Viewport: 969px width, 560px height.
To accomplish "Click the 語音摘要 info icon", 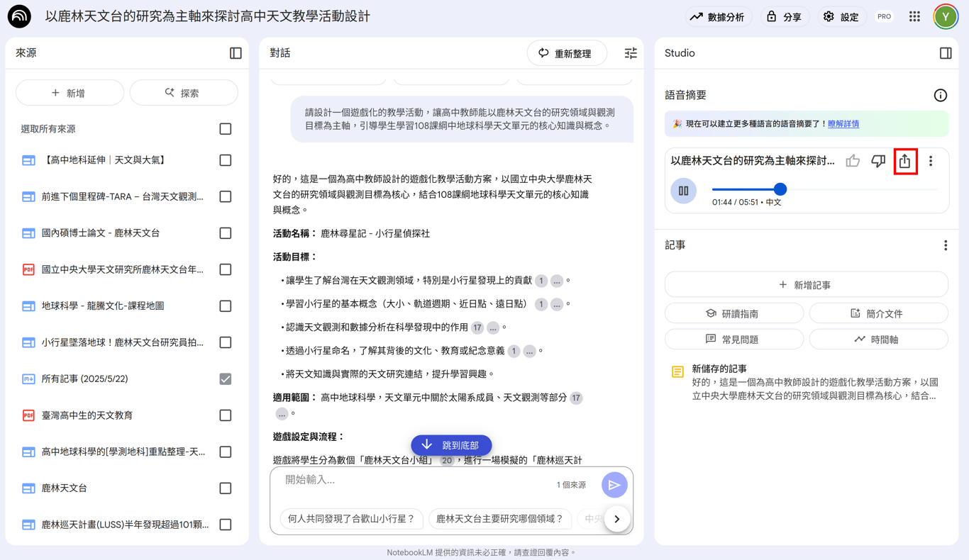I will 941,95.
